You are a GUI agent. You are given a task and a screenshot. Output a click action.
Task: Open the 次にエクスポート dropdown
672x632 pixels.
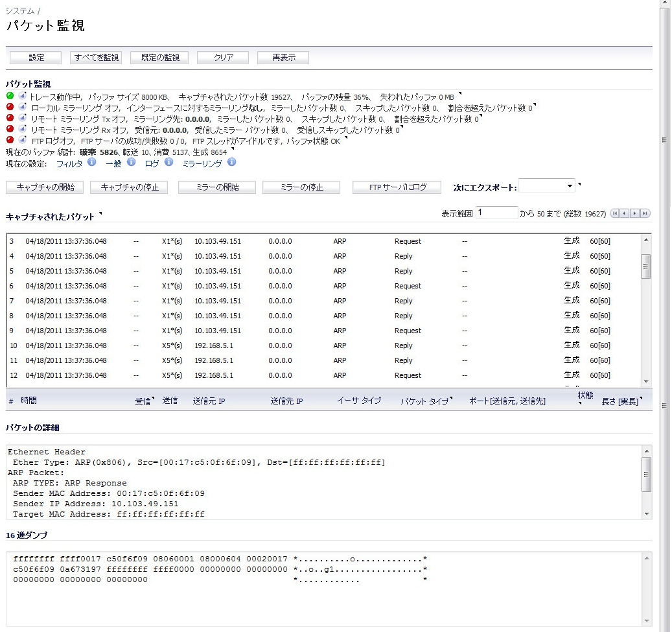(546, 186)
